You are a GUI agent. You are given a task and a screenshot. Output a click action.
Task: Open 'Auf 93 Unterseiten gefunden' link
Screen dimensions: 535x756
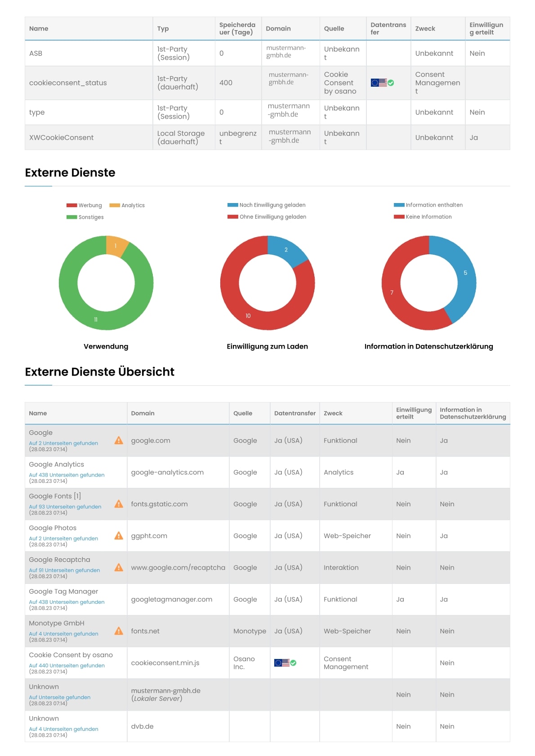[x=65, y=507]
